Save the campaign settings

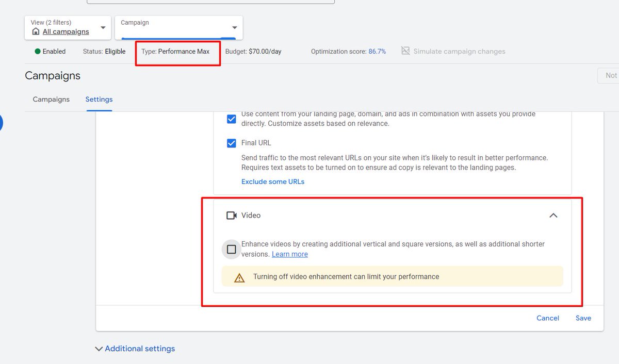click(x=583, y=318)
